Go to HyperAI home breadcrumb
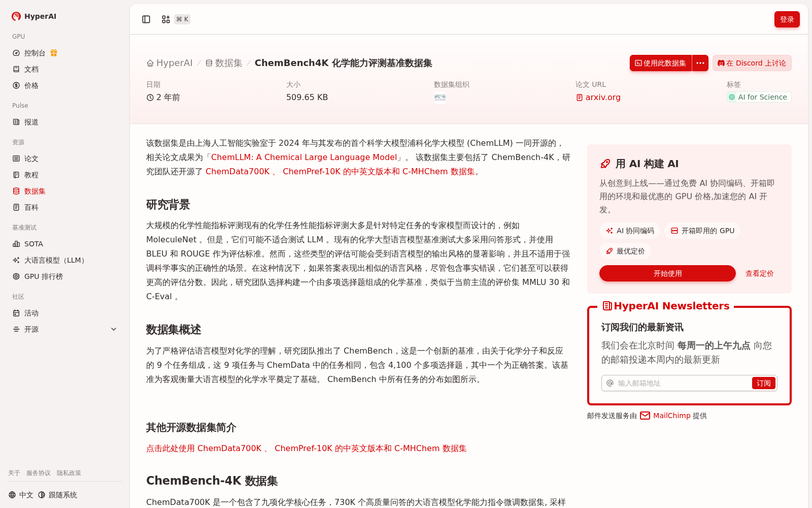812x508 pixels. tap(170, 63)
